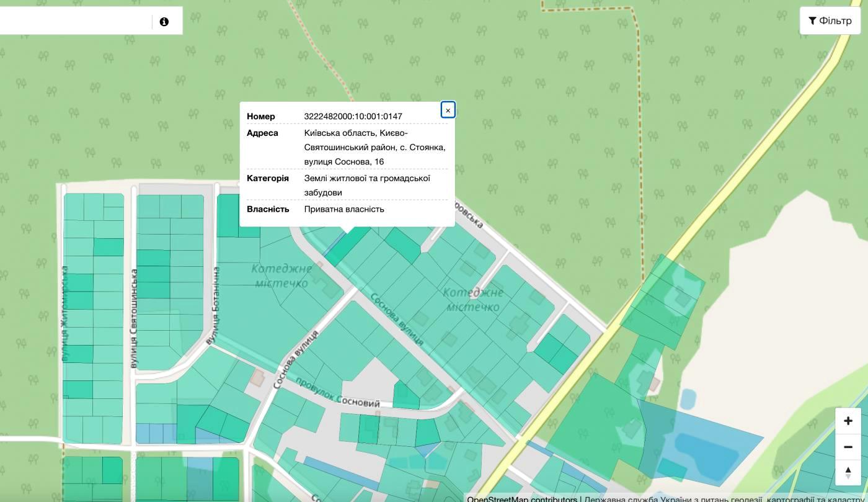The width and height of the screenshot is (868, 502).
Task: Click the вулиця Житомирська street label
Action: click(x=66, y=313)
